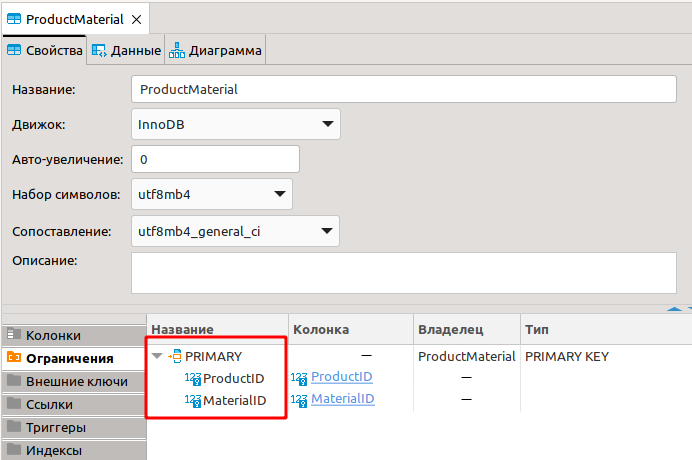Open the Движок InnoDB dropdown
The height and width of the screenshot is (460, 692).
[236, 124]
